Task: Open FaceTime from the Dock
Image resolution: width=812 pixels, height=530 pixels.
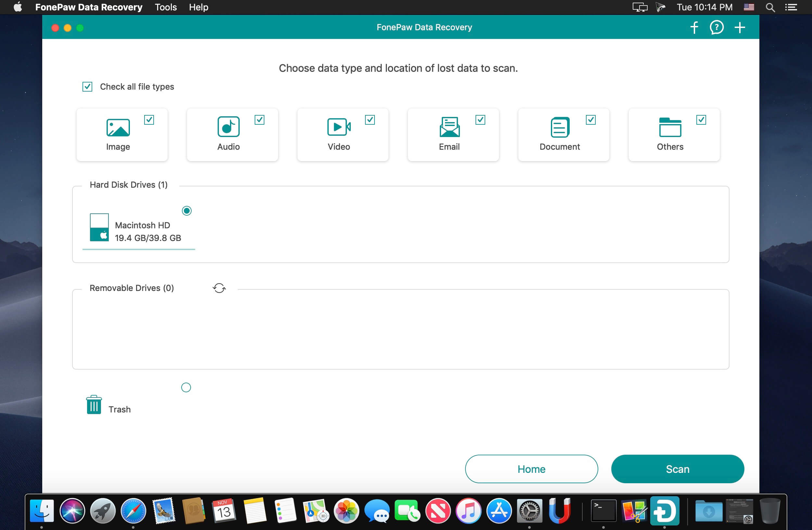Action: pyautogui.click(x=407, y=511)
